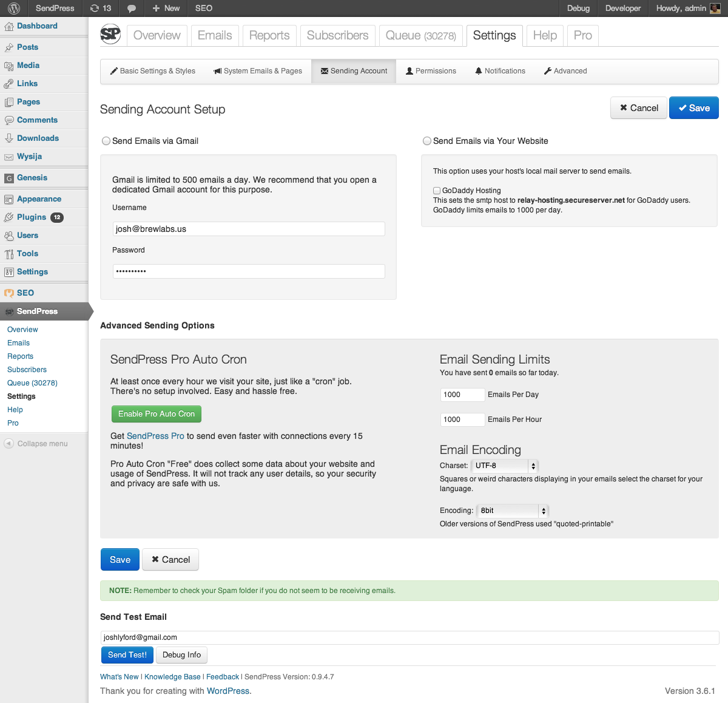
Task: Open the Howdy, admin account menu
Action: [688, 8]
